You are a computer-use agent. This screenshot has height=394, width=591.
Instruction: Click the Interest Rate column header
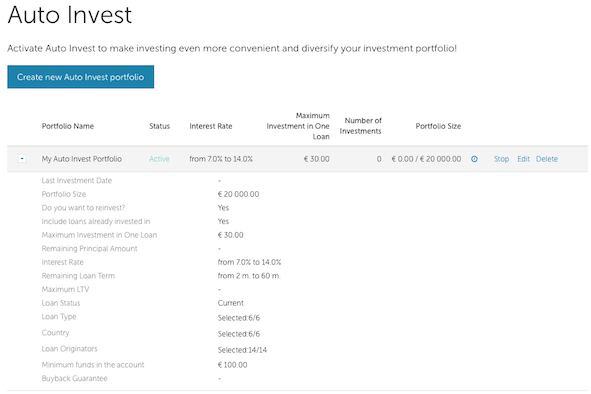coord(211,126)
